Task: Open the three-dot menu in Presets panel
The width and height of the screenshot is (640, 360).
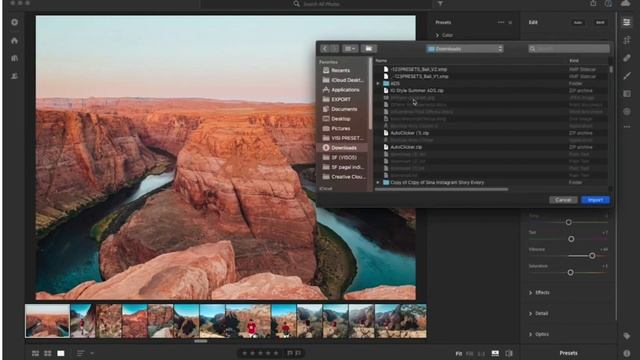Action: click(x=501, y=22)
